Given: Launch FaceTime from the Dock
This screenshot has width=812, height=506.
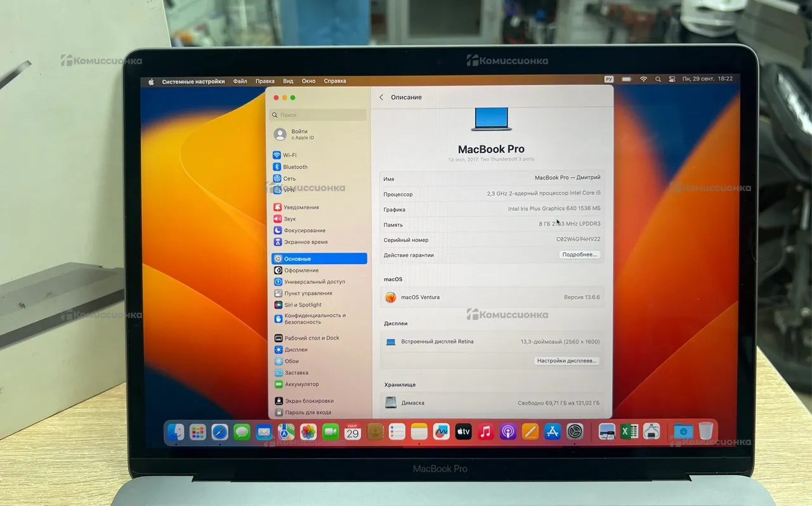Looking at the screenshot, I should 331,432.
